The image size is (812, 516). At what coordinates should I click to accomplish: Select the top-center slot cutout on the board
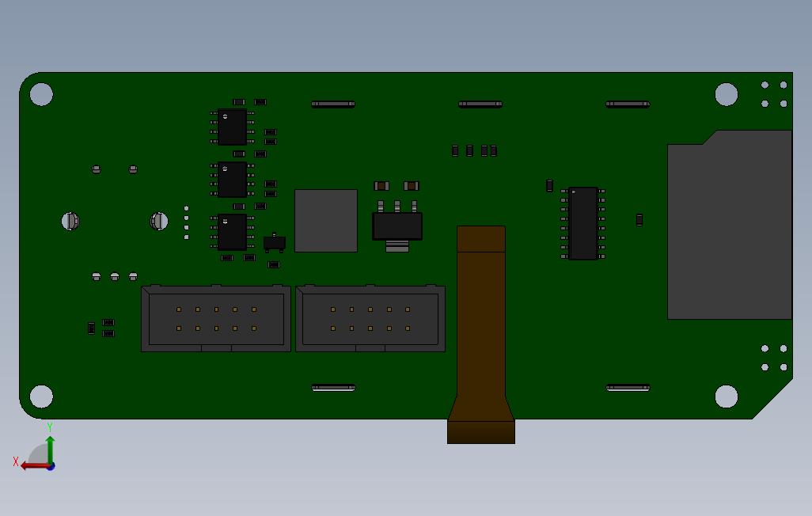coord(480,104)
